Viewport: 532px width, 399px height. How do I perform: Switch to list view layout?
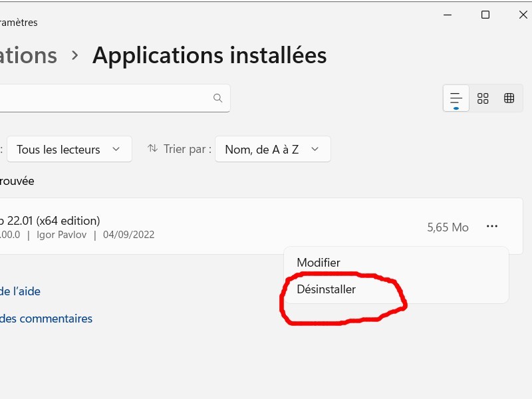coord(456,98)
